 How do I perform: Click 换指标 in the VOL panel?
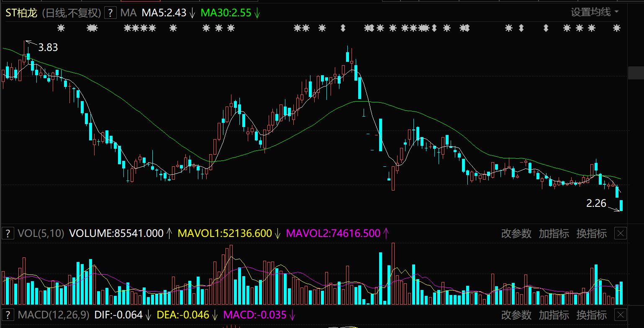coord(591,233)
